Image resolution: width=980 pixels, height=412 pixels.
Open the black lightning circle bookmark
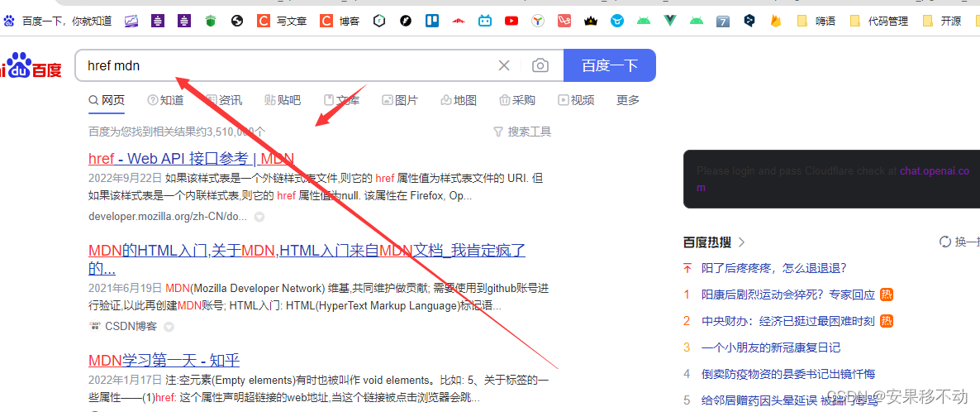(x=406, y=21)
